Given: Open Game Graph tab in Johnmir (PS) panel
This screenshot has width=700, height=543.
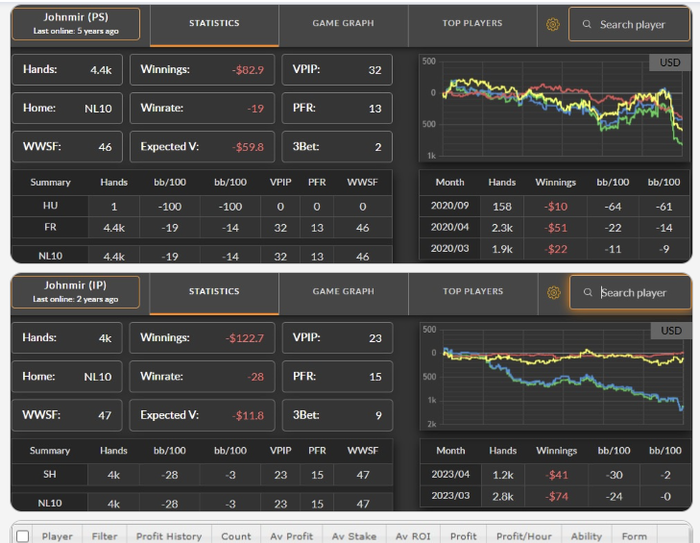Looking at the screenshot, I should pyautogui.click(x=343, y=26).
